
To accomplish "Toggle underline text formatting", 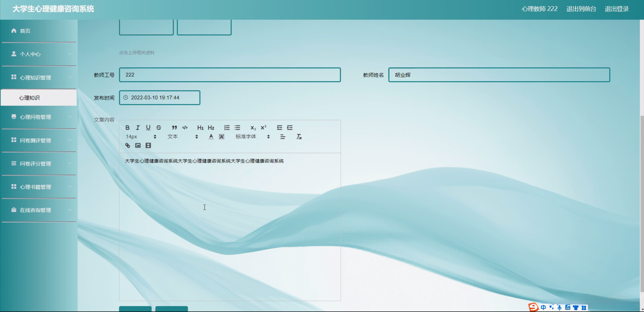I will [x=148, y=128].
